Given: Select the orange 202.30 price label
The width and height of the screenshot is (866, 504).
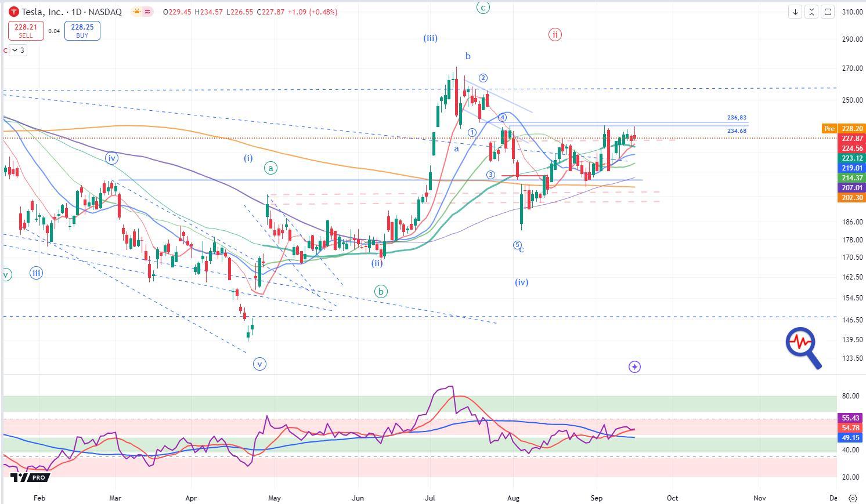Looking at the screenshot, I should pyautogui.click(x=852, y=198).
